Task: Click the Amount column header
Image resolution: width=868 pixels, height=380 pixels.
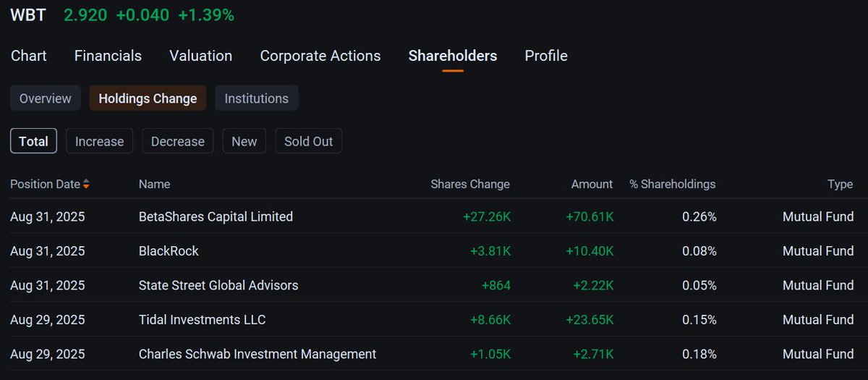Action: click(592, 184)
